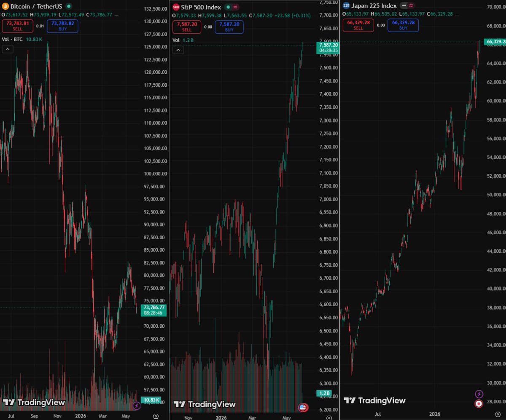Click the Bitcoin / TetherUS symbol title
Screen dimensions: 506x420
tap(36, 7)
